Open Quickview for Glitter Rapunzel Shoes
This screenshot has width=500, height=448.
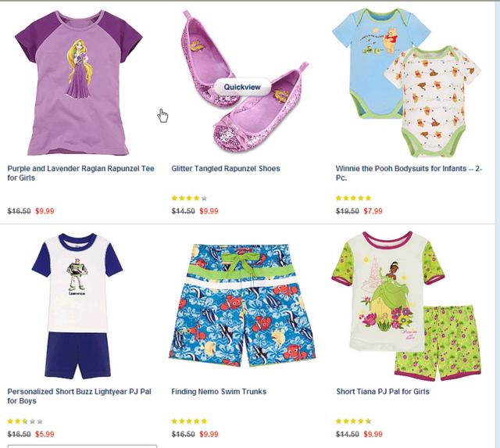[x=242, y=87]
